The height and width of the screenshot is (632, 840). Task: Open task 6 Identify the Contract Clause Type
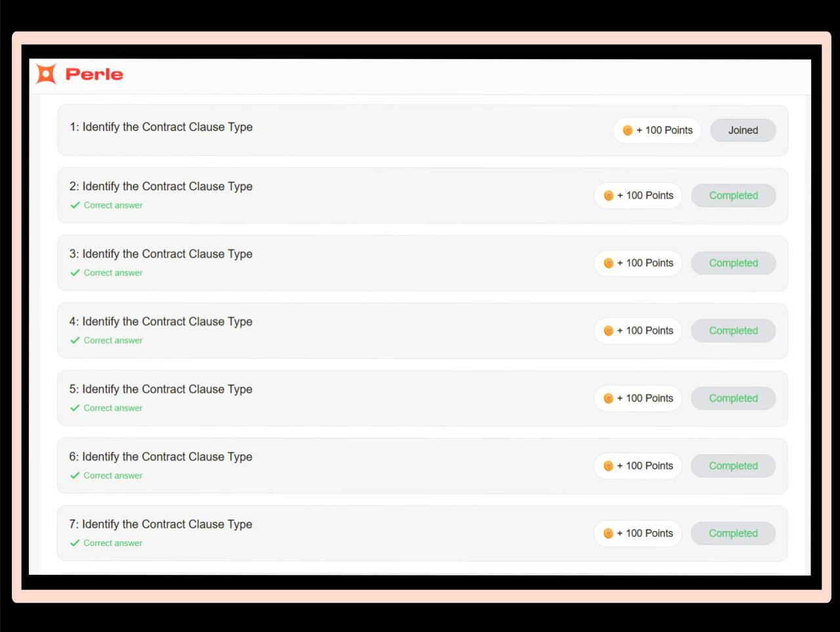click(x=161, y=457)
